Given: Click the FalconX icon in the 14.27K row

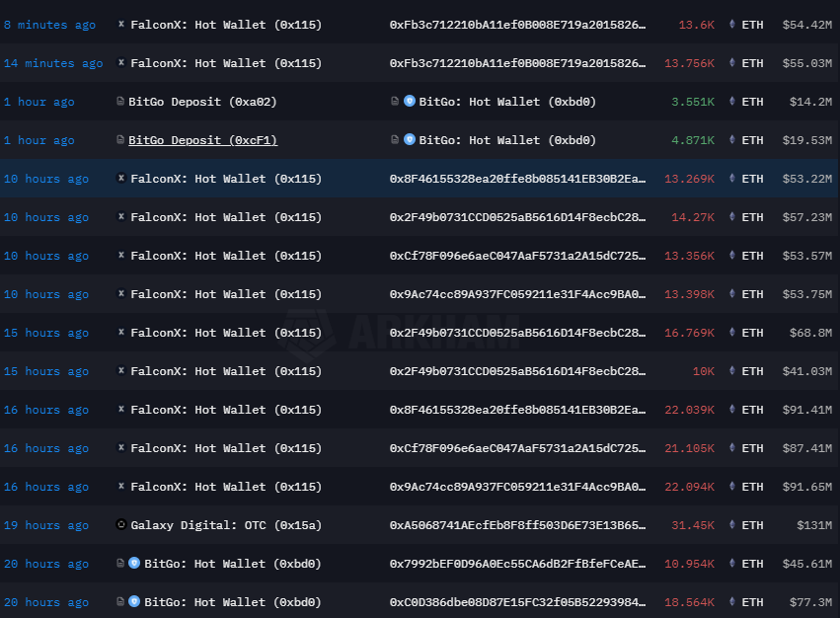Looking at the screenshot, I should pyautogui.click(x=121, y=216).
